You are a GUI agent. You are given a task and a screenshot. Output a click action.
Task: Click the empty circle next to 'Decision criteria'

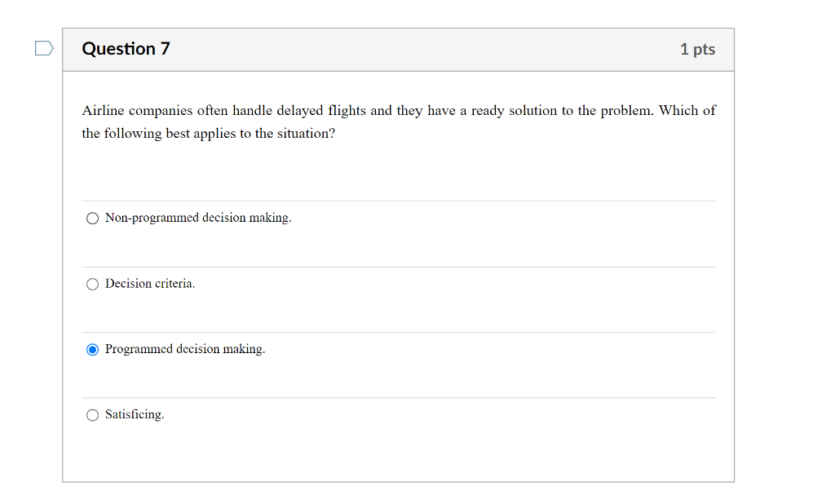(x=92, y=284)
